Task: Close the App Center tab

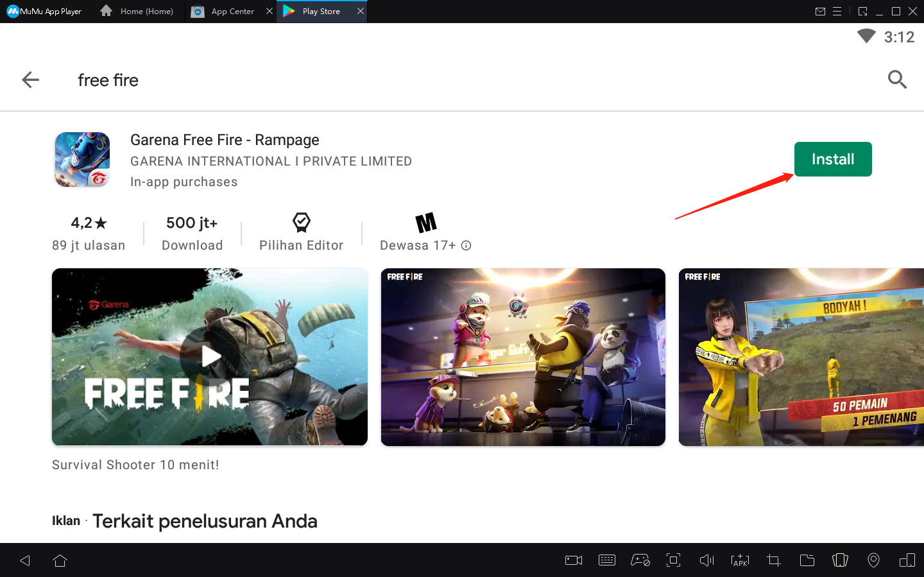Action: point(269,11)
